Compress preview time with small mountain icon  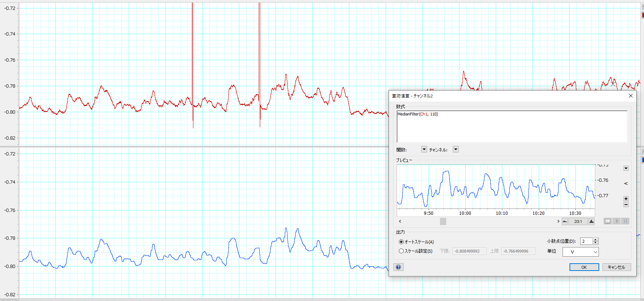click(x=565, y=221)
